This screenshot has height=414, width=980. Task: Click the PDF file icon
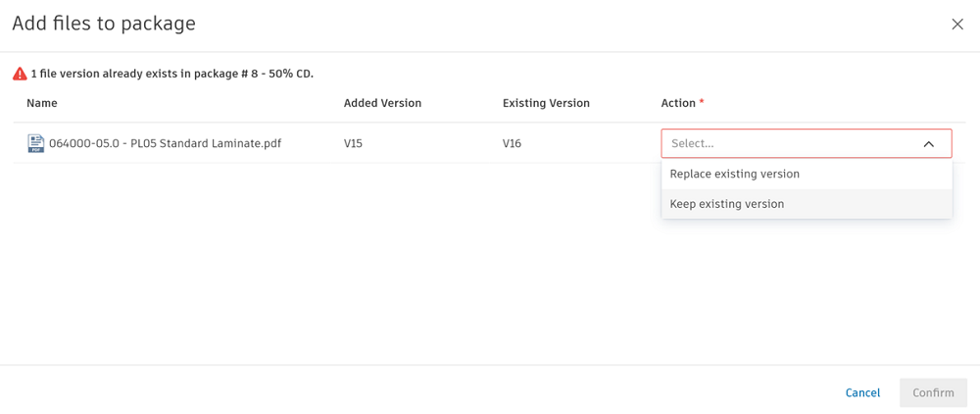coord(36,143)
